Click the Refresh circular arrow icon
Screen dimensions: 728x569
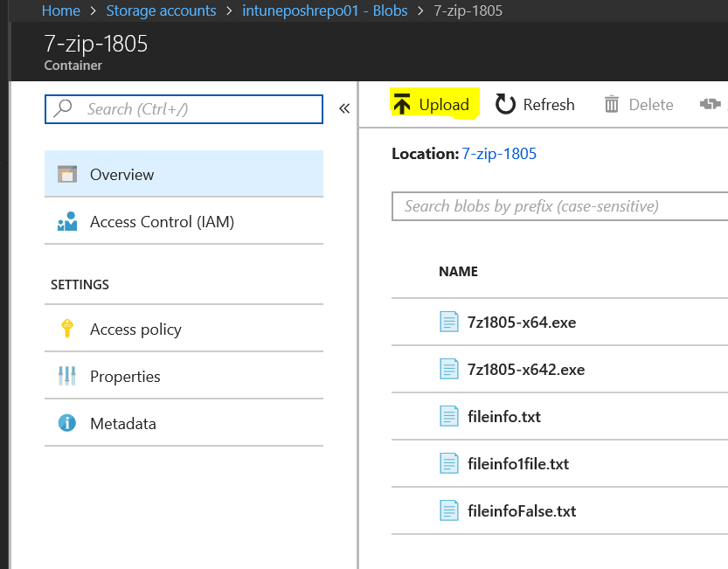pyautogui.click(x=505, y=104)
